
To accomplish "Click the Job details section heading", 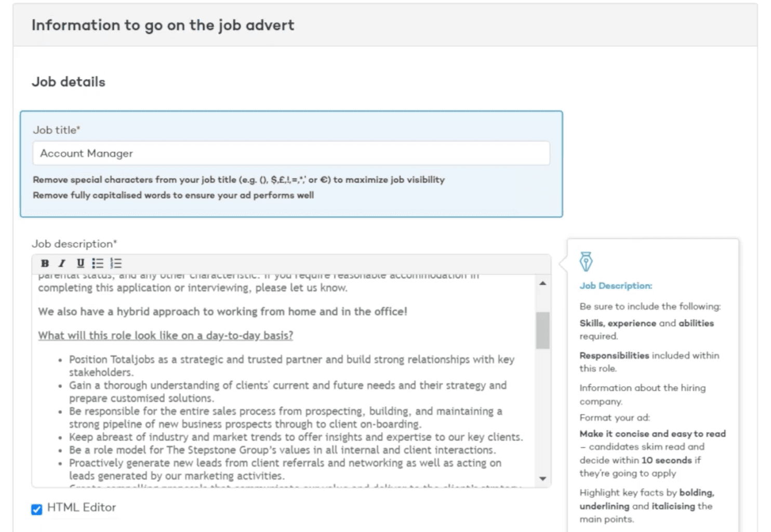I will 69,81.
